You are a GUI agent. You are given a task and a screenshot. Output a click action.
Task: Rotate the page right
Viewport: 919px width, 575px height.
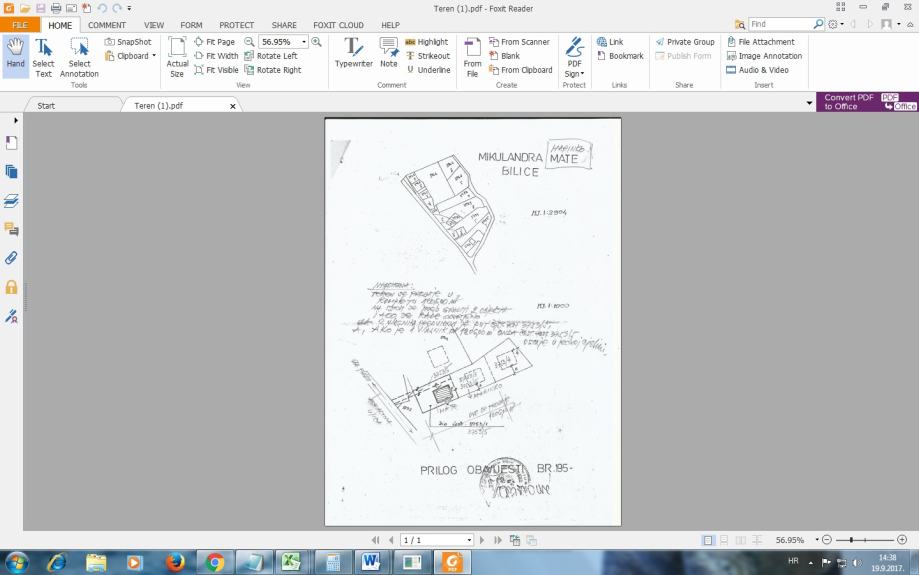tap(273, 70)
